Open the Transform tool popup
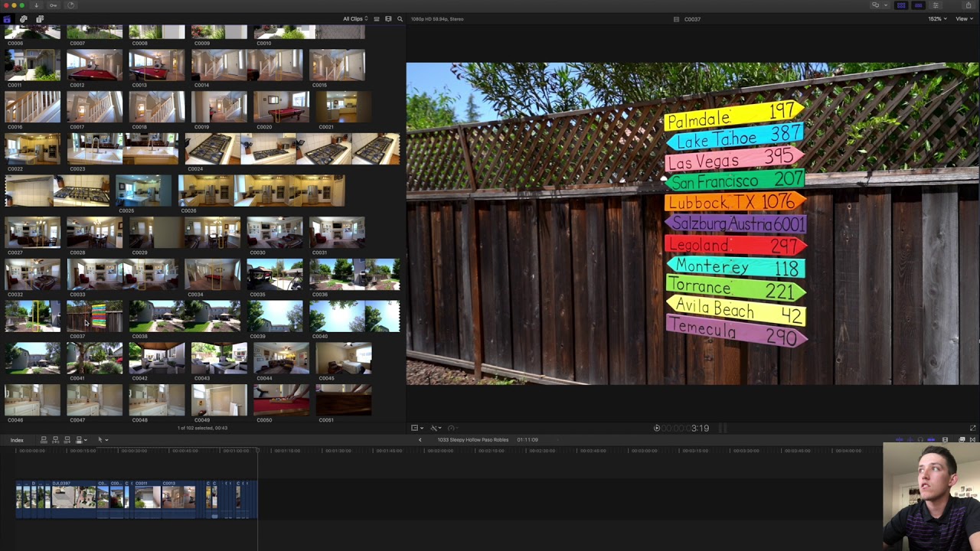 (x=435, y=428)
